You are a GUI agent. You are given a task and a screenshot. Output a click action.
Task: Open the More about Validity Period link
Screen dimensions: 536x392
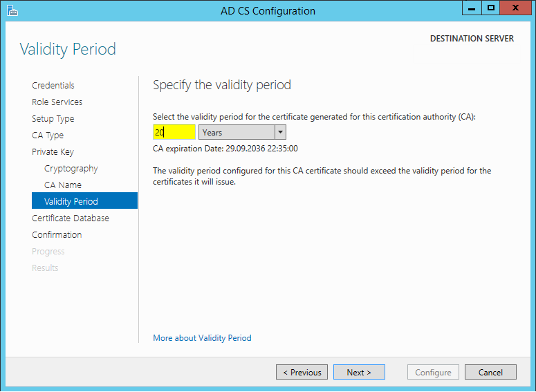click(x=202, y=338)
